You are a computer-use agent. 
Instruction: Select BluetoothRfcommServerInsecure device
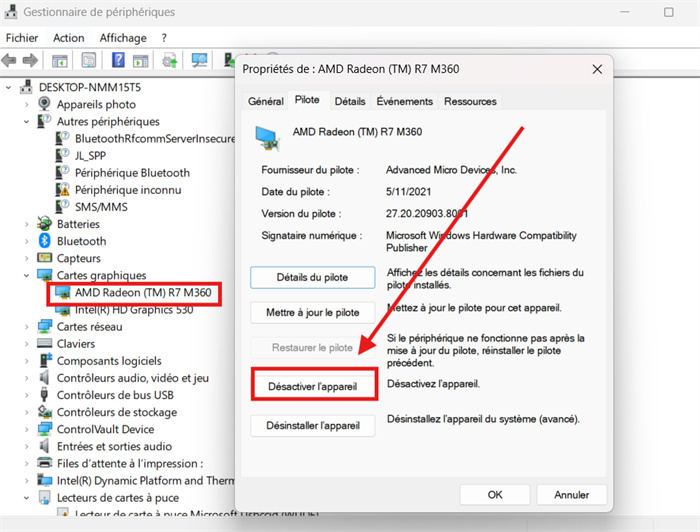click(155, 138)
